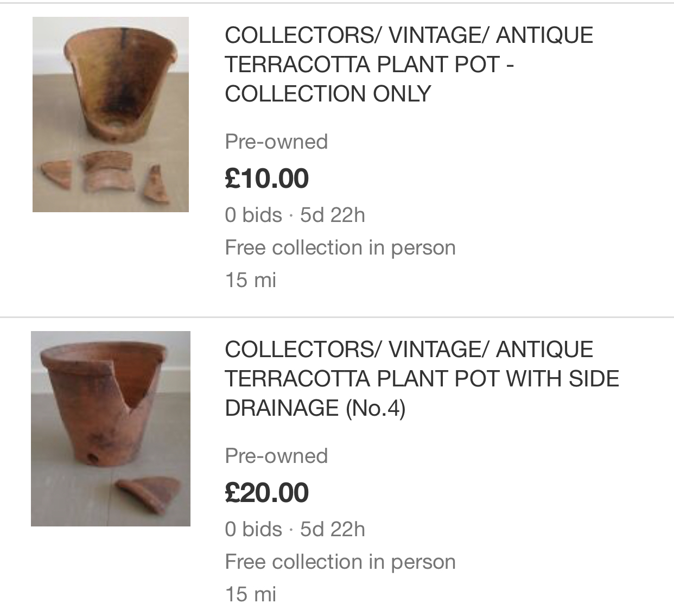
Task: Click the '15 mi' distance on £20.00 listing
Action: [251, 594]
